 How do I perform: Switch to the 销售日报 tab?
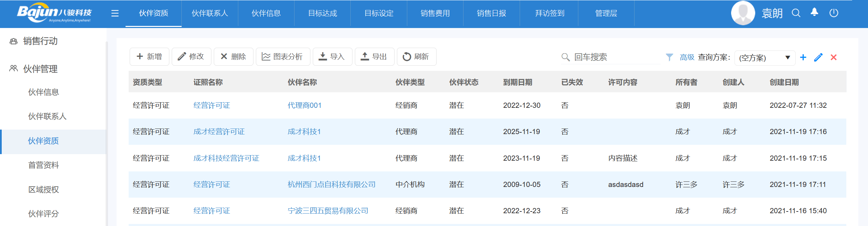(x=491, y=13)
